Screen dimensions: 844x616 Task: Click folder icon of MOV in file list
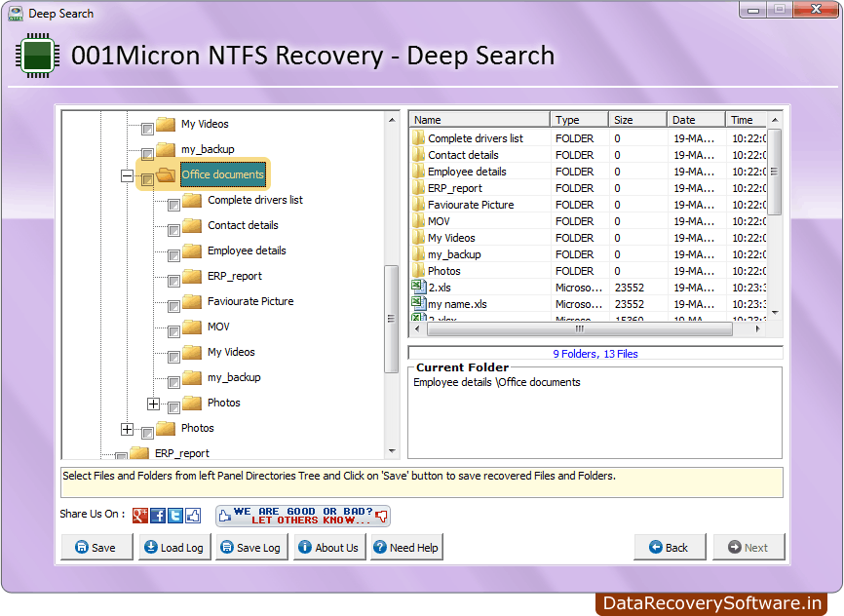pos(419,221)
